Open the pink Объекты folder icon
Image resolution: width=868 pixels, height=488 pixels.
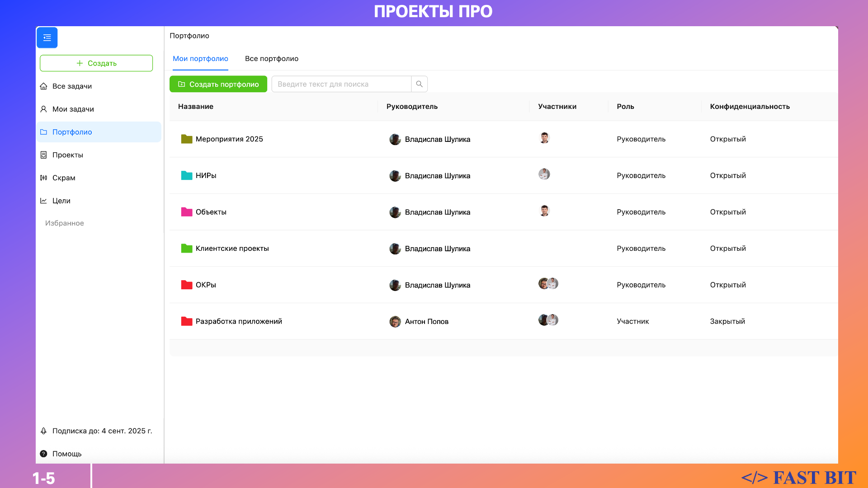(x=187, y=212)
